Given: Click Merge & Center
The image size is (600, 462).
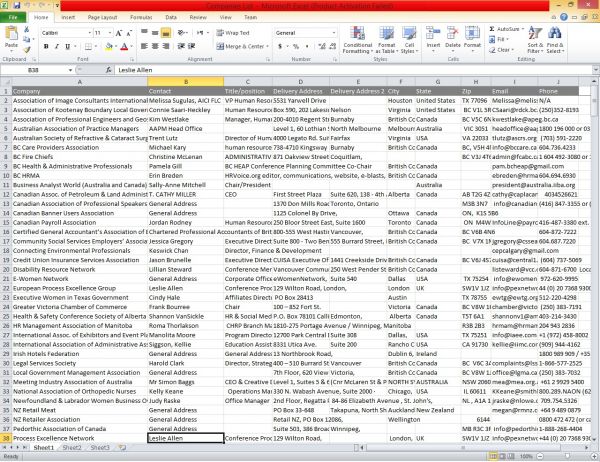Looking at the screenshot, I should click(241, 46).
